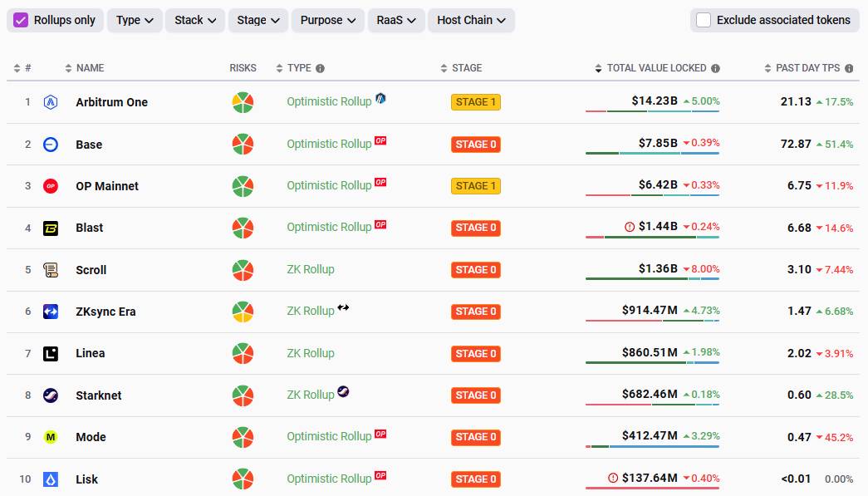The image size is (868, 496).
Task: Click the warning icon next to Blast's $1.44B
Action: click(x=630, y=227)
